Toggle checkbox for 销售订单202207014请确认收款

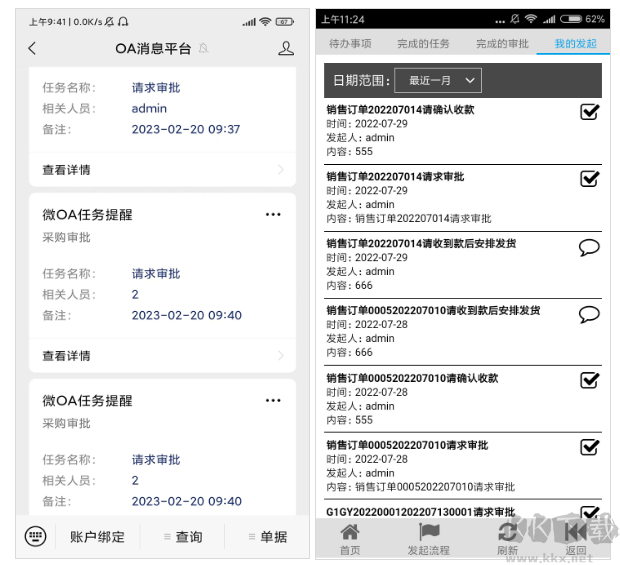pos(590,111)
